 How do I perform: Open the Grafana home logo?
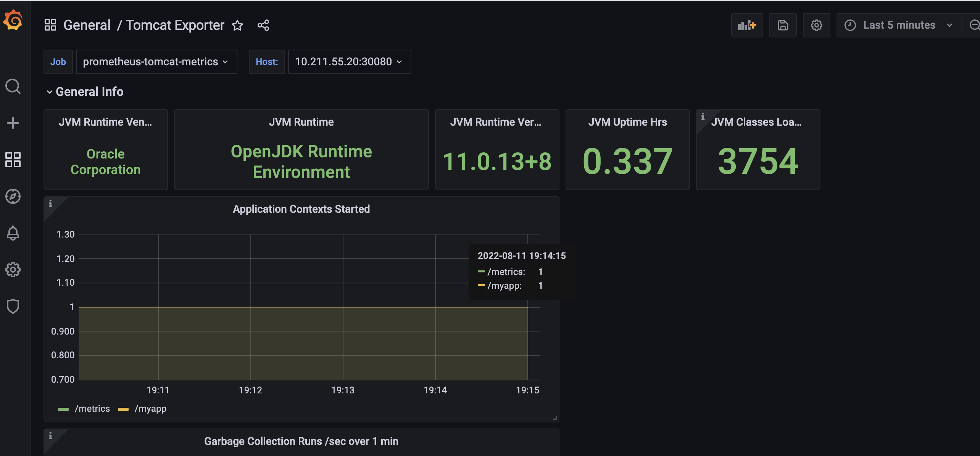(13, 20)
